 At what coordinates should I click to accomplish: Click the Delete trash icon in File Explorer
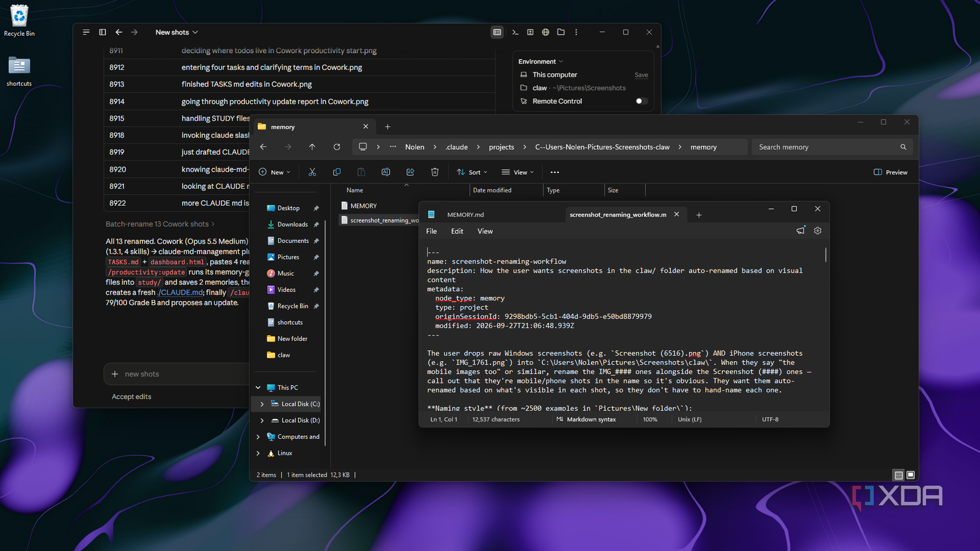pos(435,172)
